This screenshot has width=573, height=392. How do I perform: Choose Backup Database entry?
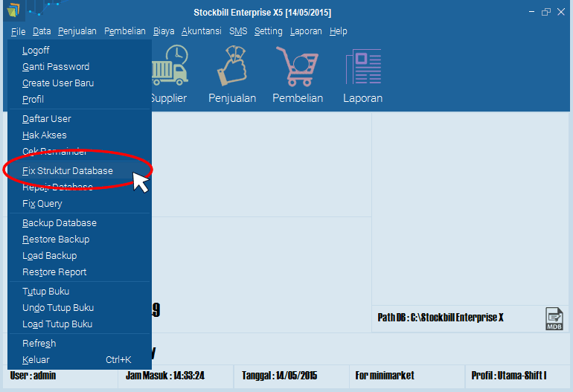pyautogui.click(x=80, y=223)
